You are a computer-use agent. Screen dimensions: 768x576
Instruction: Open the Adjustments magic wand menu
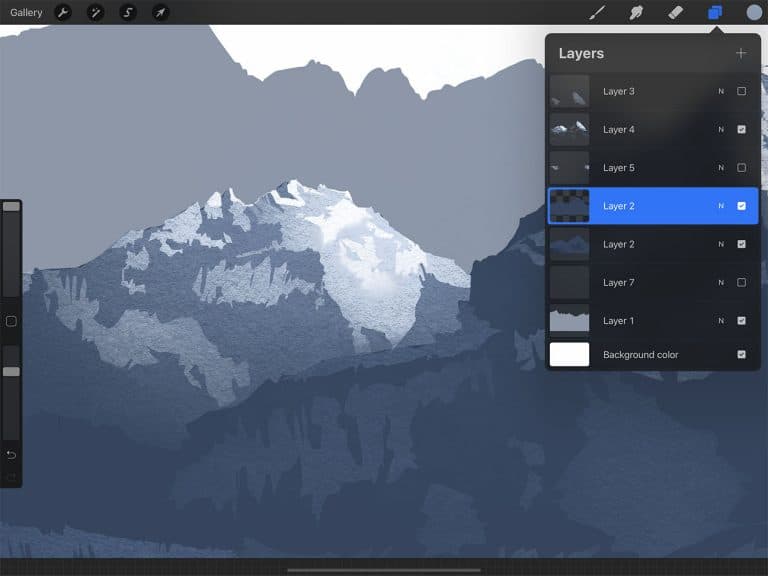[x=96, y=12]
